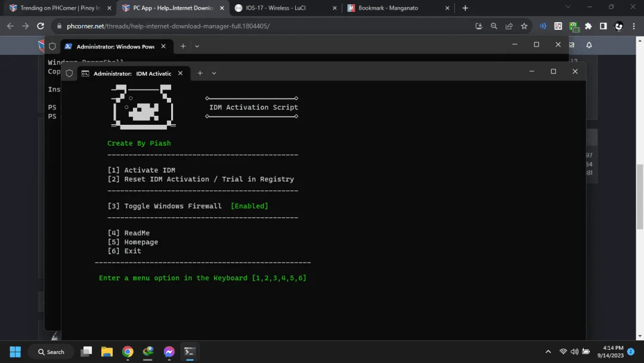The width and height of the screenshot is (644, 363).
Task: Click shield icon in IDM Activation terminal
Action: 69,73
